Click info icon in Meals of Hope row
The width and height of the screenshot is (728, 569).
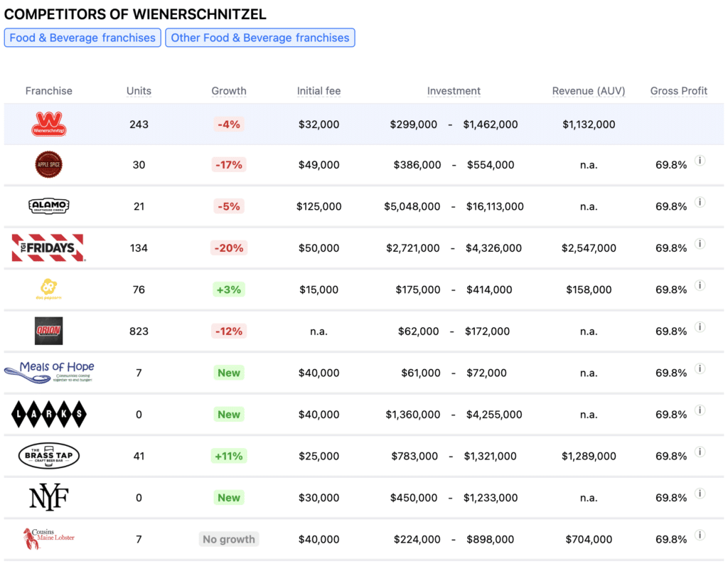pos(700,369)
